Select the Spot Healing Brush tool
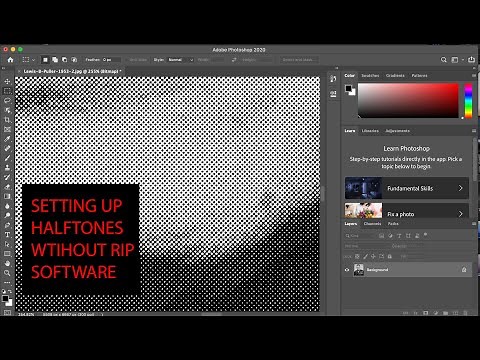 [7, 148]
